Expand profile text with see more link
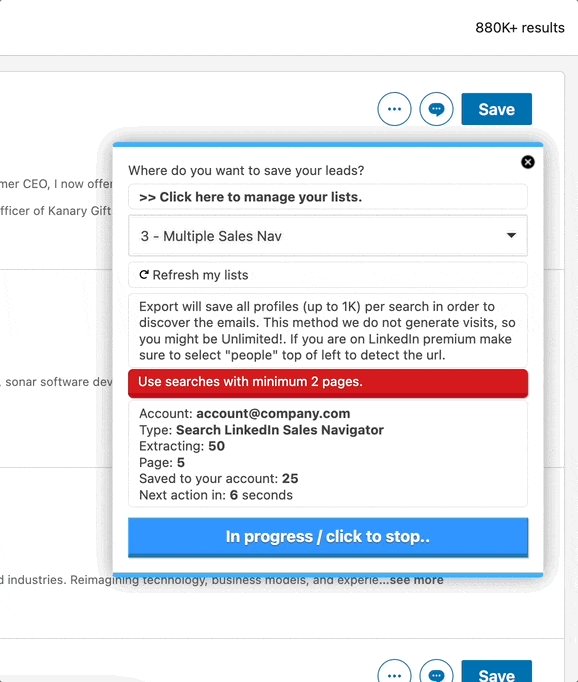 416,580
